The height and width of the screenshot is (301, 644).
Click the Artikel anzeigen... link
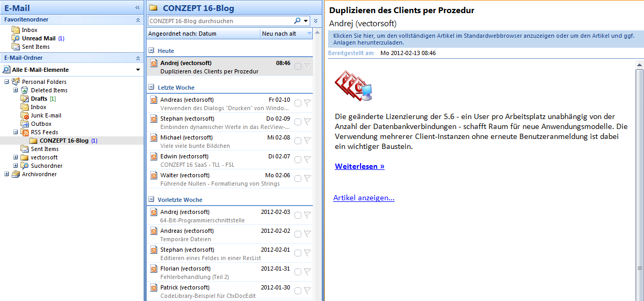click(x=364, y=198)
